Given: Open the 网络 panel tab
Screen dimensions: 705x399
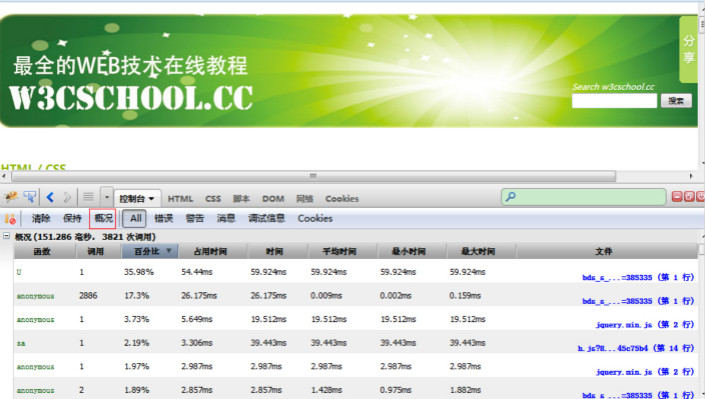Looking at the screenshot, I should point(305,198).
